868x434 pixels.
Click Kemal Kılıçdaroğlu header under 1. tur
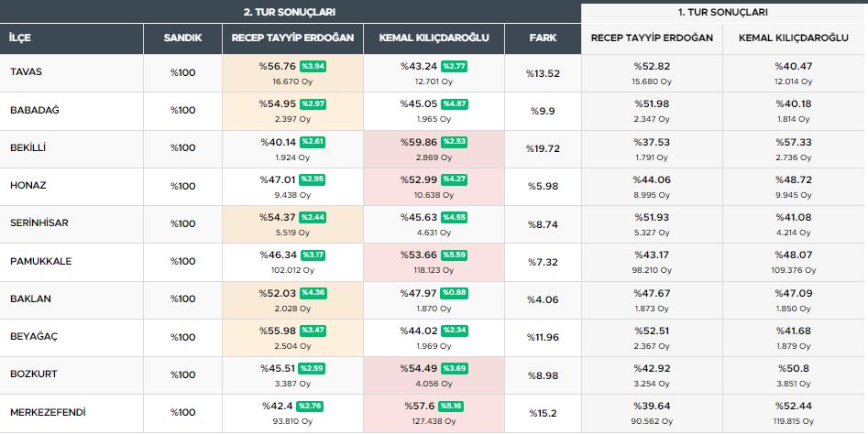793,38
